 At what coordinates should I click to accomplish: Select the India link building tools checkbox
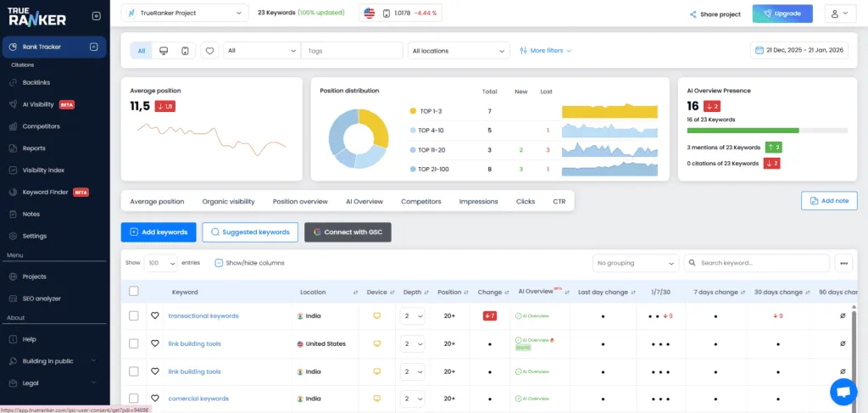coord(134,371)
